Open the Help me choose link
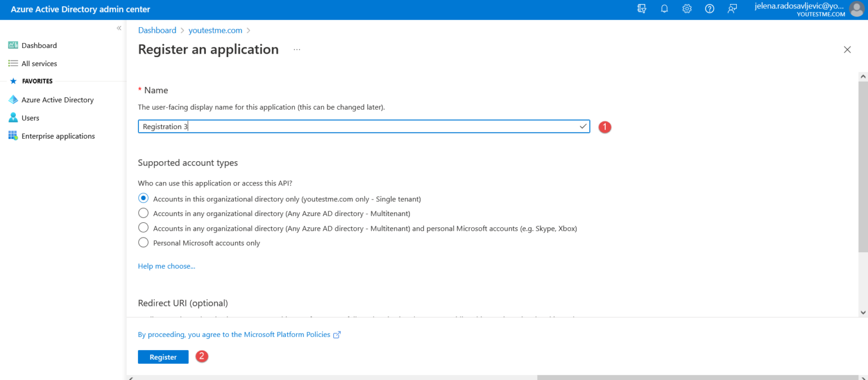The width and height of the screenshot is (868, 380). point(166,266)
